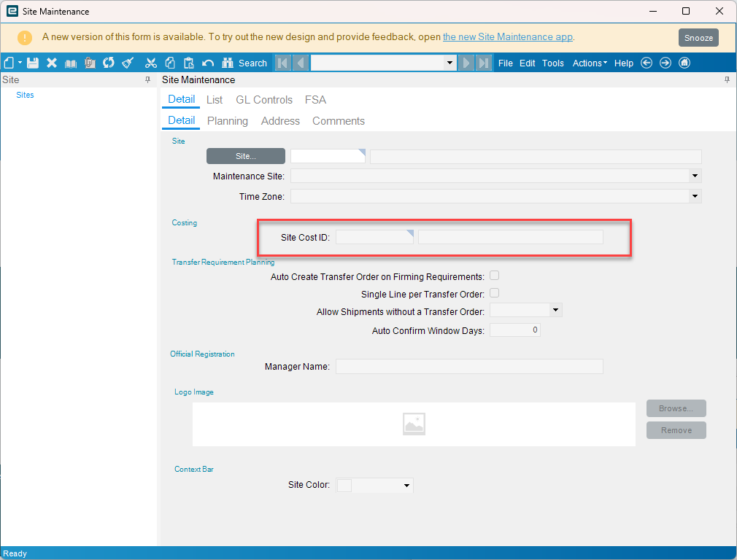Open the Tools menu
The height and width of the screenshot is (560, 737).
(553, 63)
